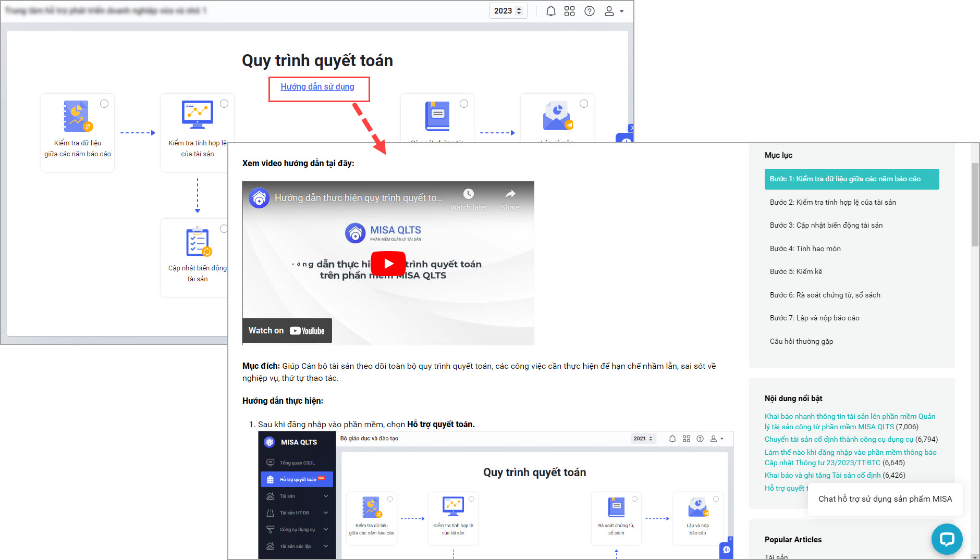The width and height of the screenshot is (980, 560).
Task: Open user account menu beside the 2023 selector
Action: 614,11
